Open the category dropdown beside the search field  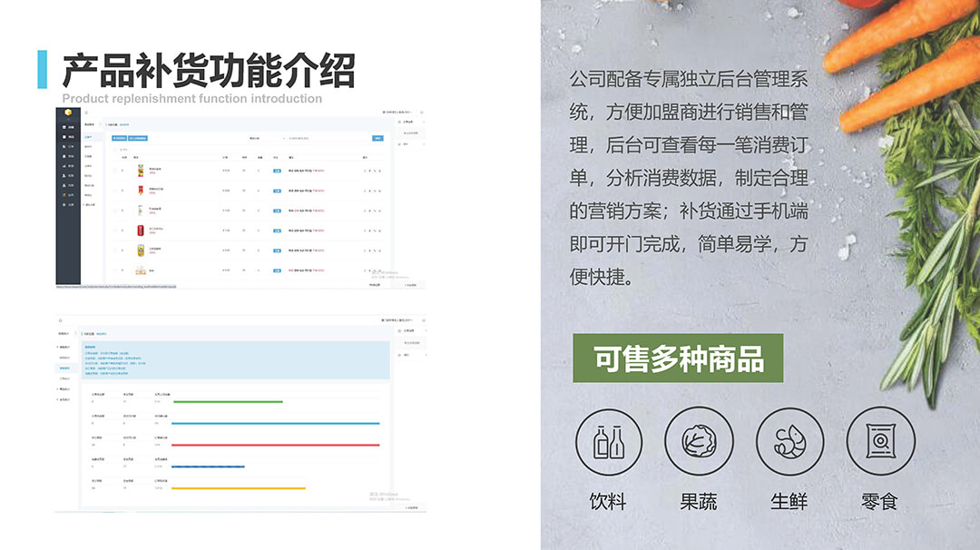[x=266, y=138]
